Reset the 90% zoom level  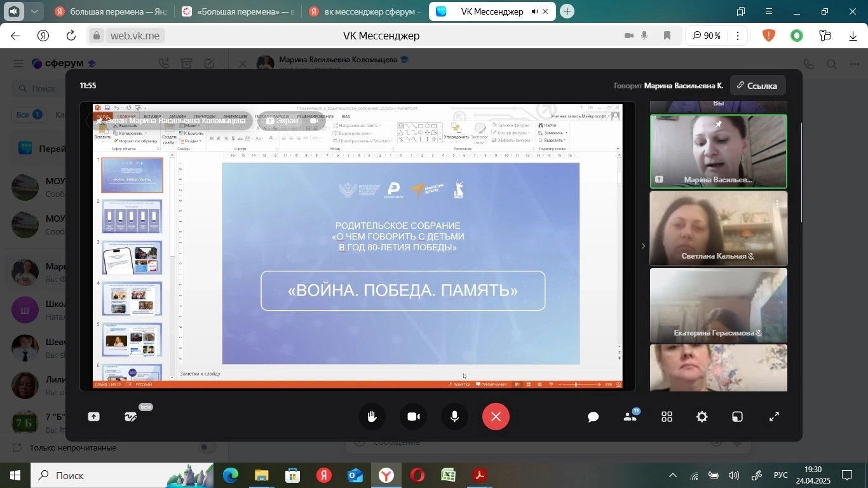coord(707,36)
